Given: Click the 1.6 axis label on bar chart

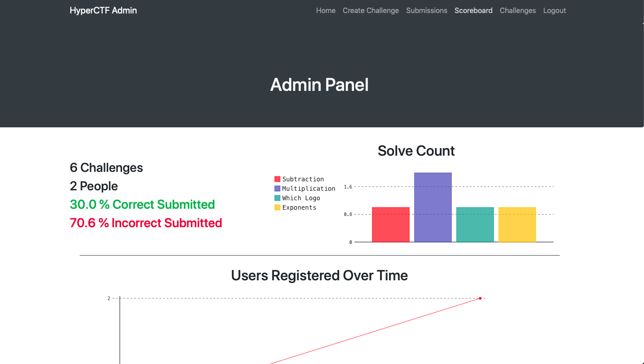Looking at the screenshot, I should (x=348, y=187).
